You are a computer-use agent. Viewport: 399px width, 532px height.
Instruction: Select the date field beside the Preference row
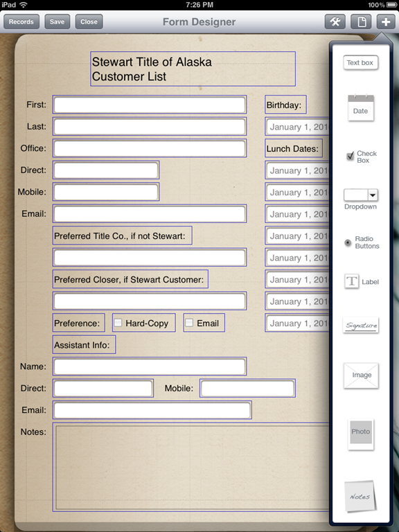click(x=297, y=323)
